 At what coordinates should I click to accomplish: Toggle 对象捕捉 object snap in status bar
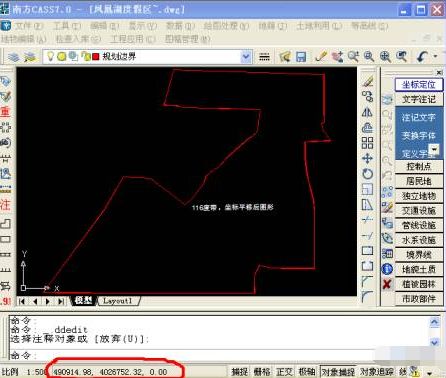tap(338, 371)
